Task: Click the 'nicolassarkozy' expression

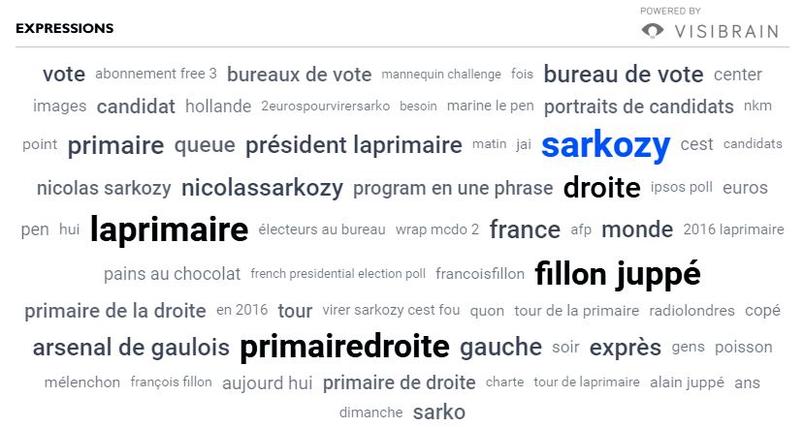Action: point(262,188)
